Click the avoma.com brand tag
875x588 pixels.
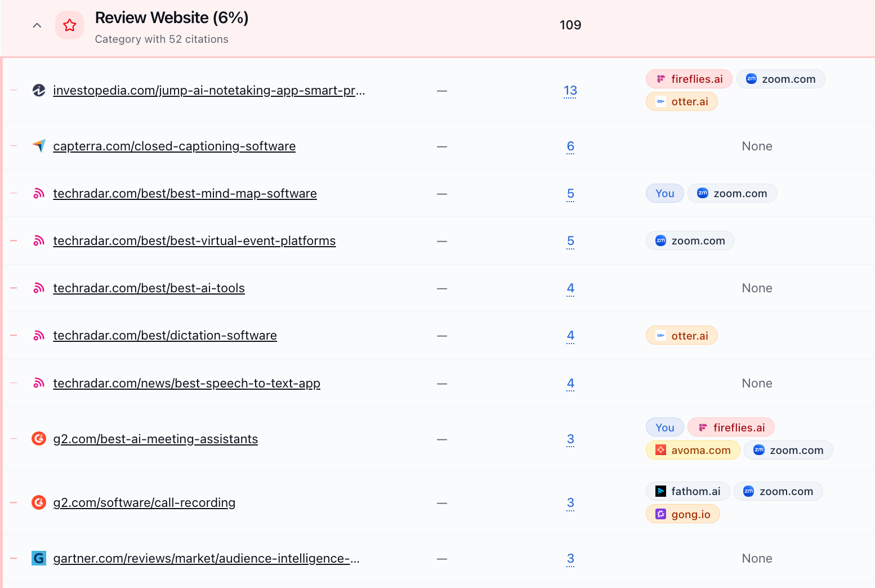click(693, 450)
